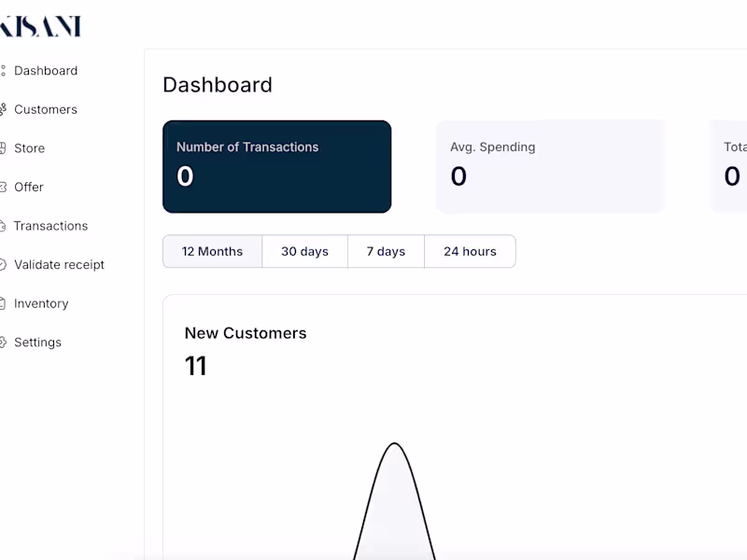Click the Inventory clipboard icon
747x560 pixels.
coord(3,303)
